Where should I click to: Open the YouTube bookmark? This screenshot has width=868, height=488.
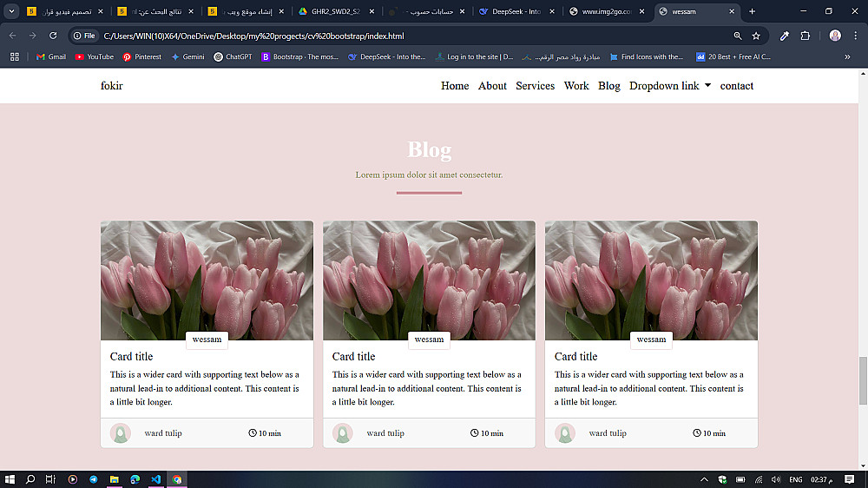[x=94, y=56]
